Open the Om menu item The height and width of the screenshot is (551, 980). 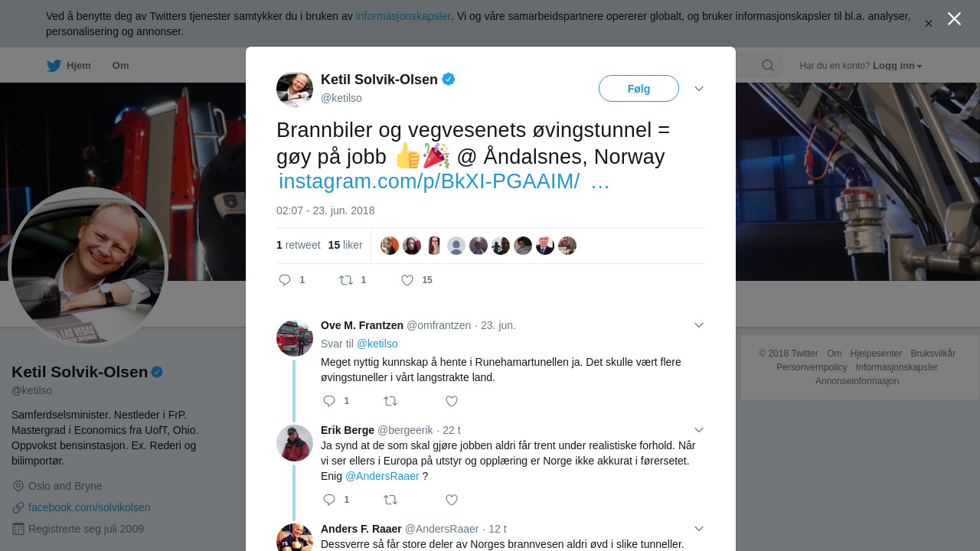pyautogui.click(x=121, y=66)
